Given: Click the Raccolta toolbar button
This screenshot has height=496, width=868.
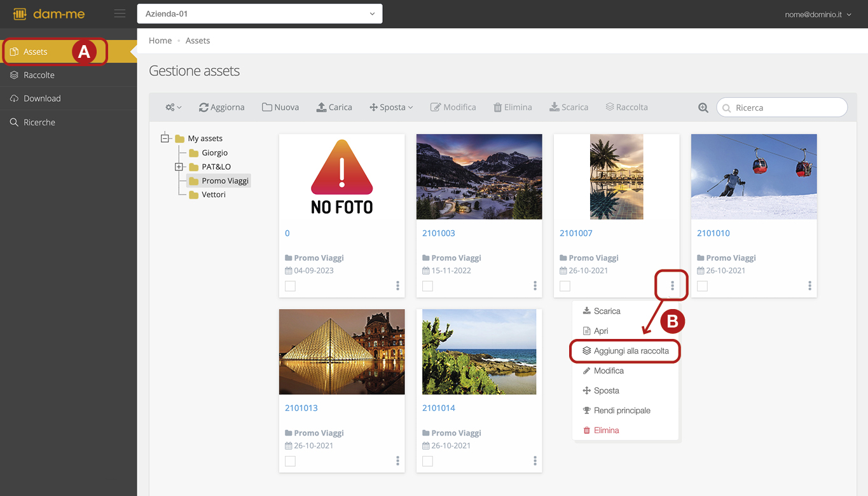Looking at the screenshot, I should (627, 107).
